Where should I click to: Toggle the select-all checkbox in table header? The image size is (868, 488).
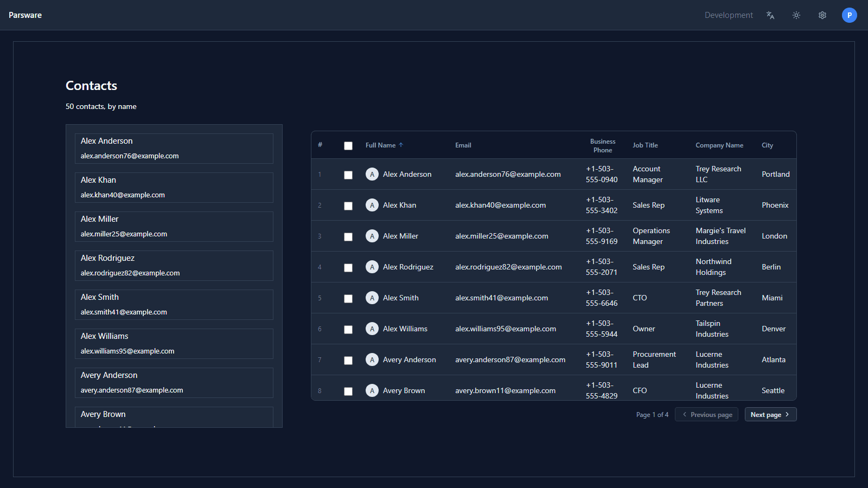coord(348,145)
